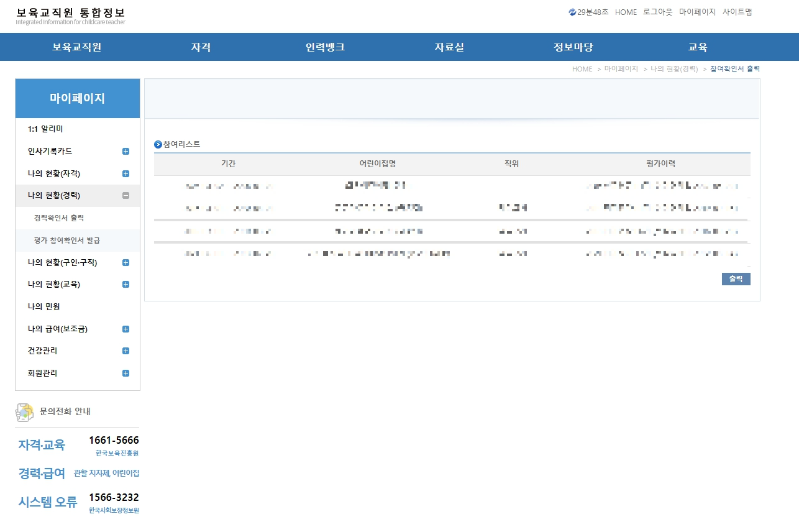Screen dimensions: 799x532
Task: Click 마이페이지 in the breadcrumb
Action: click(621, 69)
